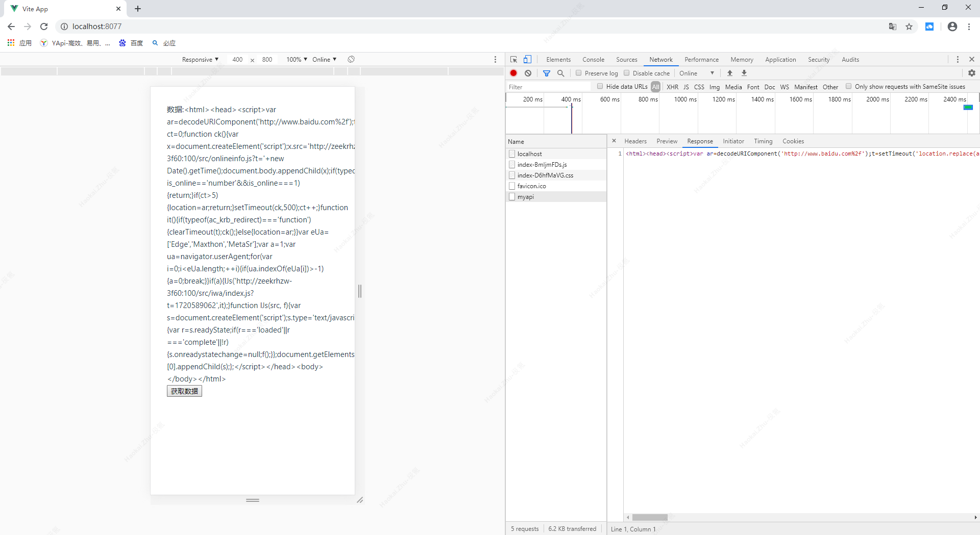980x535 pixels.
Task: Open the blue extension icon
Action: [x=929, y=27]
